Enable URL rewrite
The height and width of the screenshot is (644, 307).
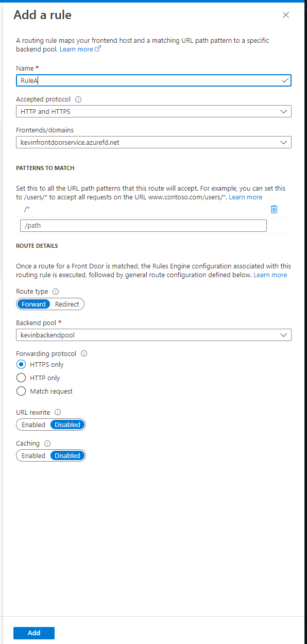click(32, 425)
